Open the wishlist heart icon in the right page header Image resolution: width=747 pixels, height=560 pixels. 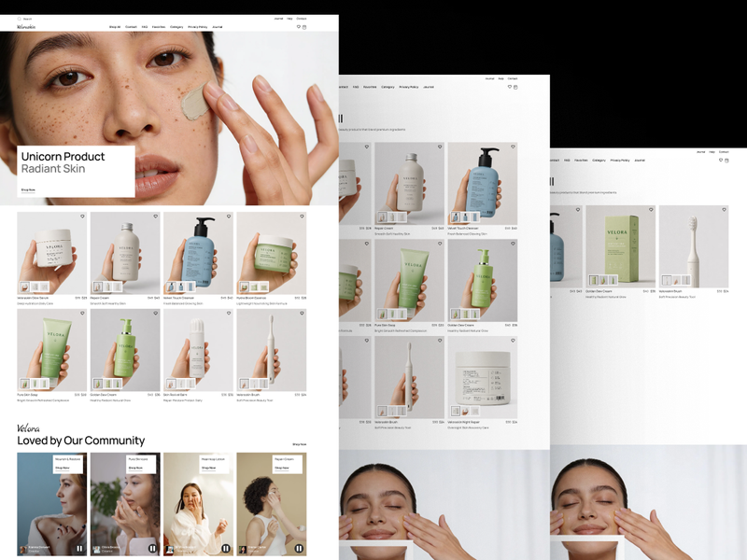coord(721,160)
